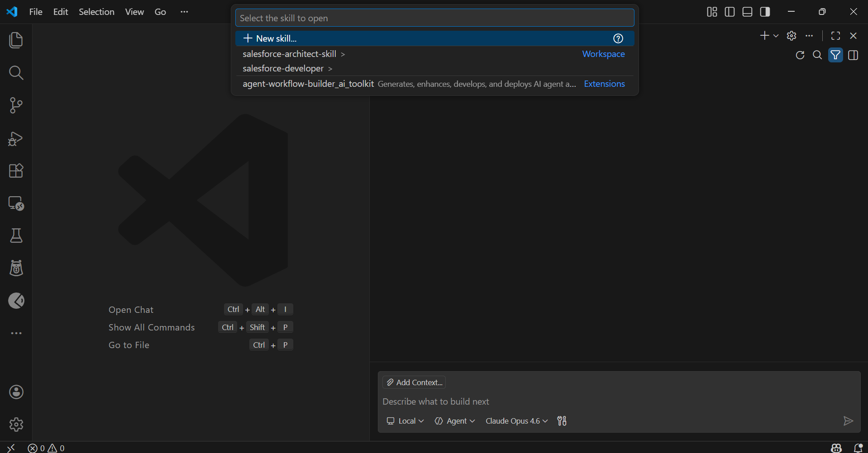Open notifications bell in status bar
868x453 pixels.
(x=858, y=448)
